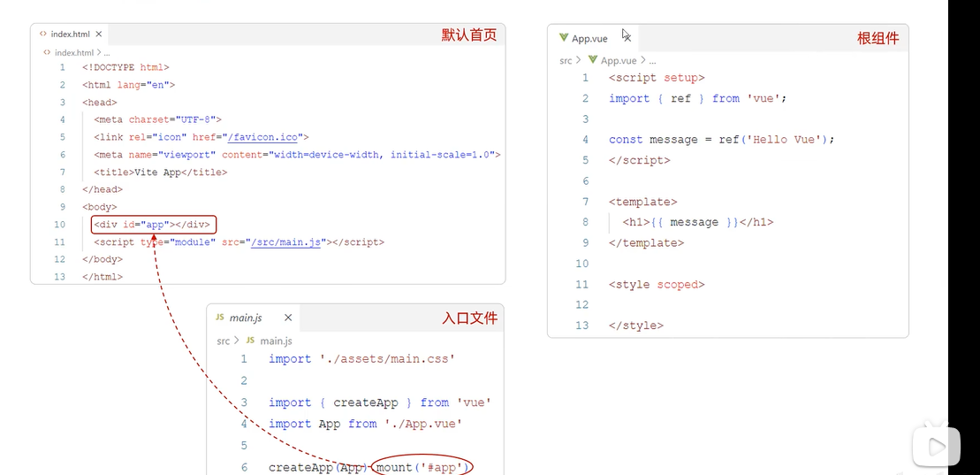Click the import { ref } from 'vue' line
The image size is (980, 475).
[698, 98]
